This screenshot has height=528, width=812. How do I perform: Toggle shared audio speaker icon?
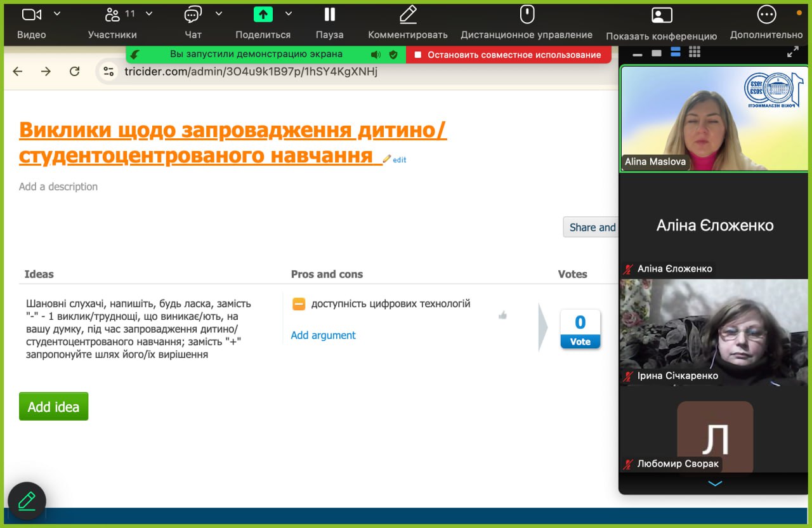(376, 55)
